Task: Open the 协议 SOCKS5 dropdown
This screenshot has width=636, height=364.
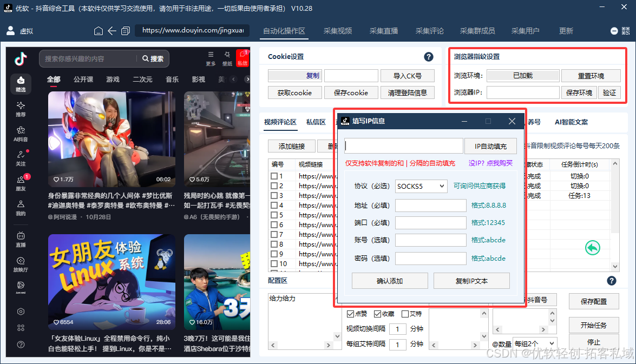Action: pos(421,186)
